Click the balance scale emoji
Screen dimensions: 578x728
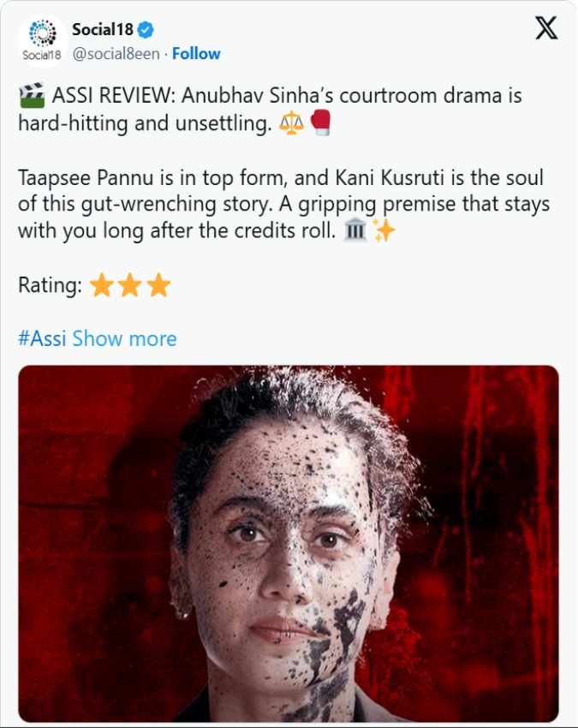click(x=291, y=123)
